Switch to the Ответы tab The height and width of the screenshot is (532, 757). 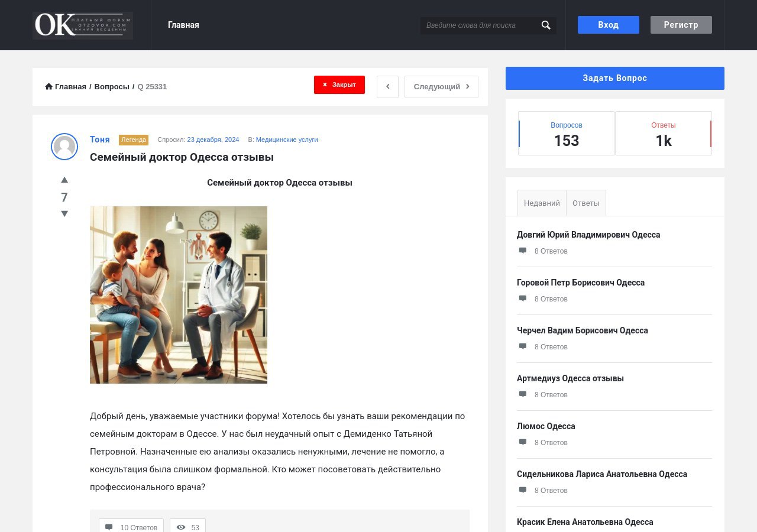click(585, 203)
